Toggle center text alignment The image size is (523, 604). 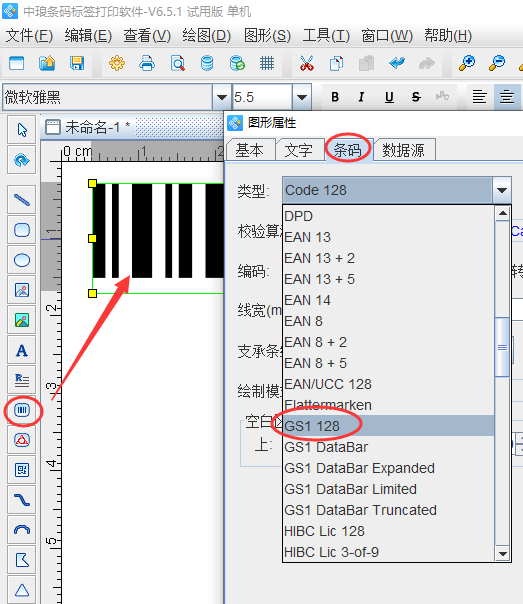[507, 97]
